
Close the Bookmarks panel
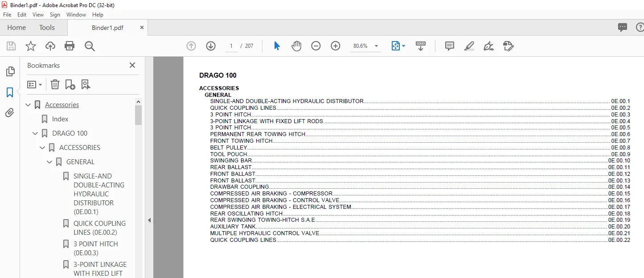tap(132, 65)
